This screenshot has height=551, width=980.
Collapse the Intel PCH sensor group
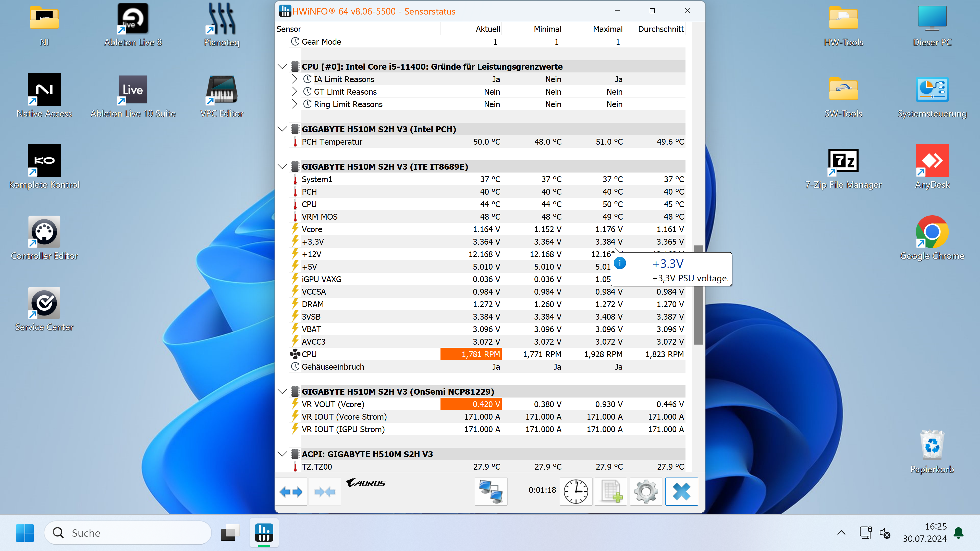click(x=282, y=129)
